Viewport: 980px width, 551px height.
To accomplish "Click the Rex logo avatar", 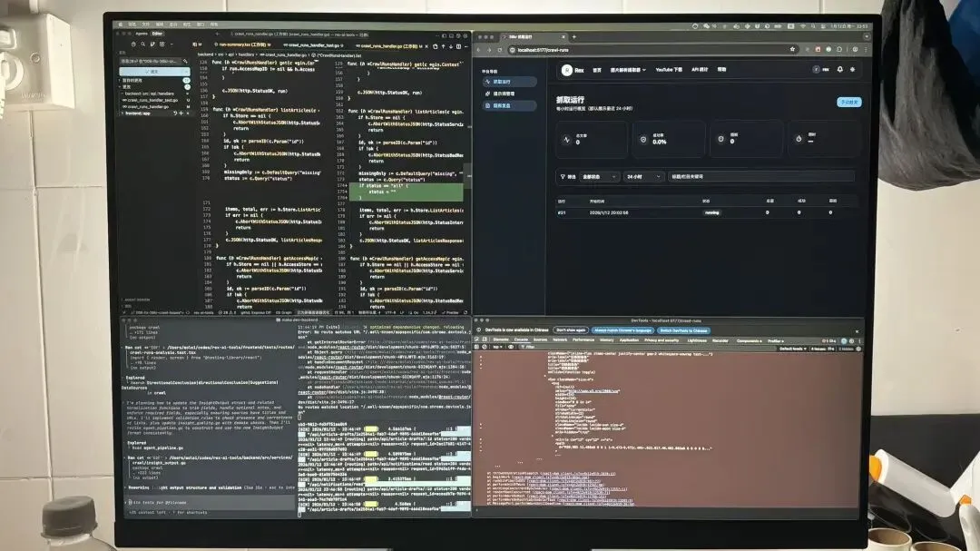I will (567, 70).
